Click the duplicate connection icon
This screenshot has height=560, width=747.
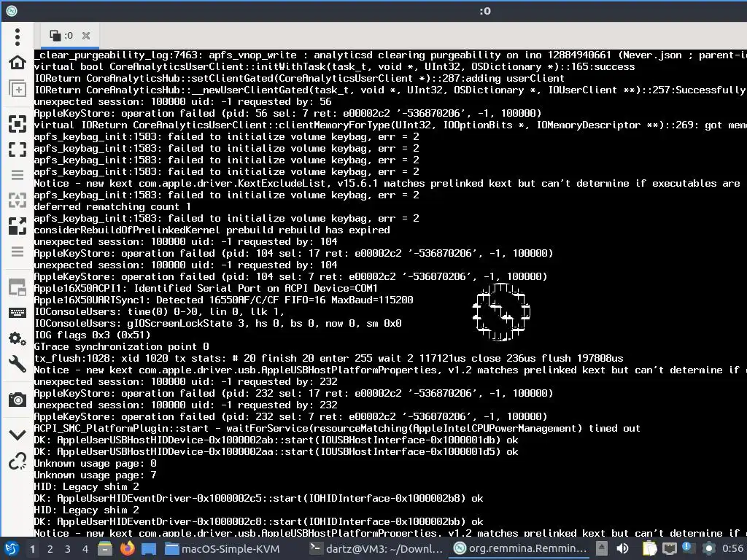coord(18,88)
